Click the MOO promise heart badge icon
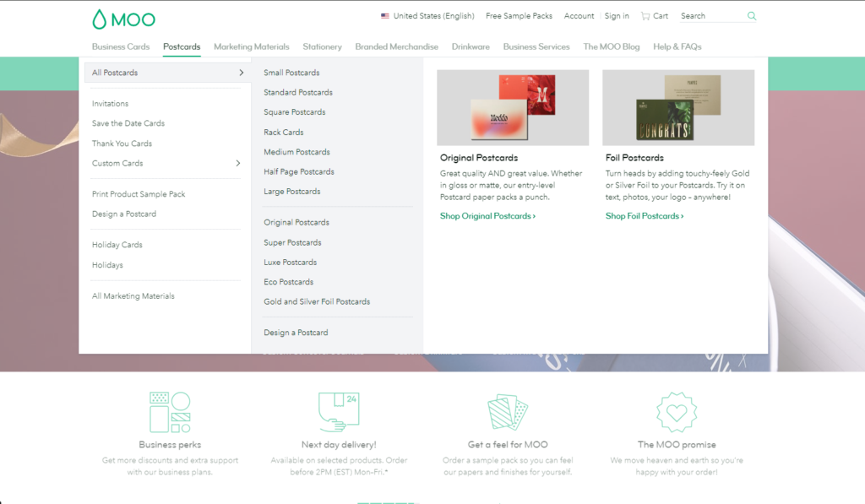The height and width of the screenshot is (504, 865). click(677, 411)
